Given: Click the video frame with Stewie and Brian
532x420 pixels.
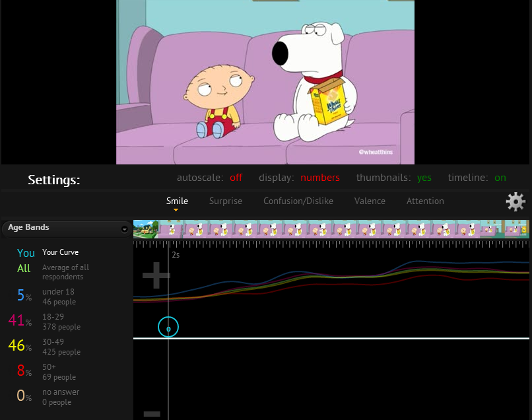Looking at the screenshot, I should point(265,82).
